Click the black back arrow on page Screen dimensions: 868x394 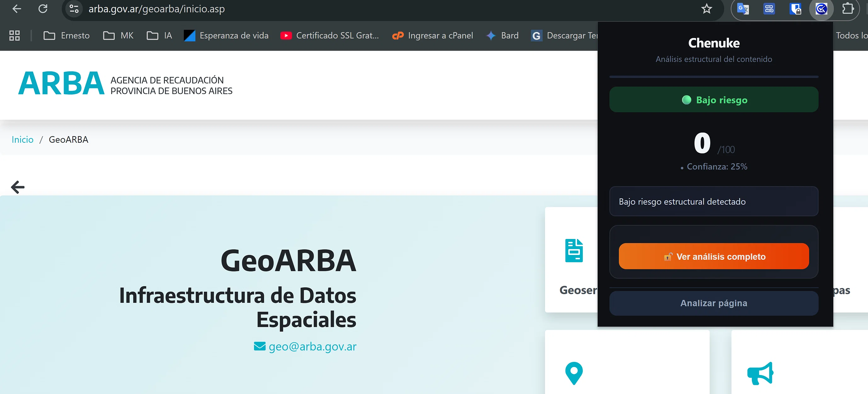pyautogui.click(x=18, y=187)
